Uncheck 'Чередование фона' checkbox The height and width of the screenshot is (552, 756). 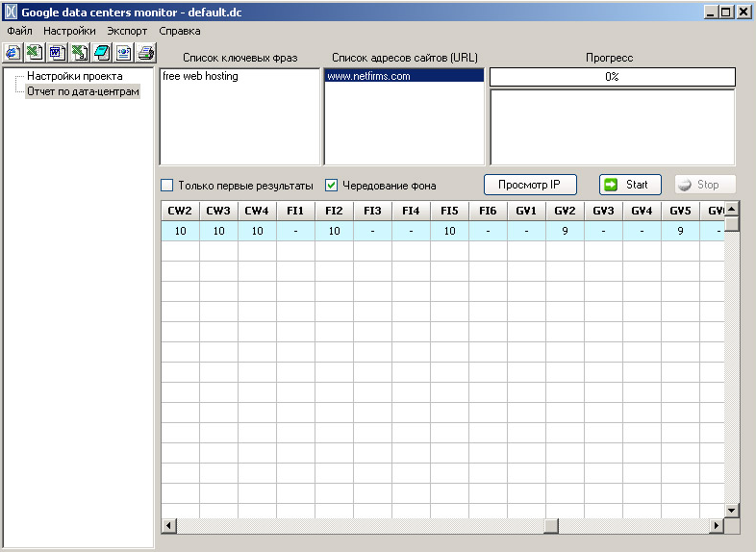331,186
